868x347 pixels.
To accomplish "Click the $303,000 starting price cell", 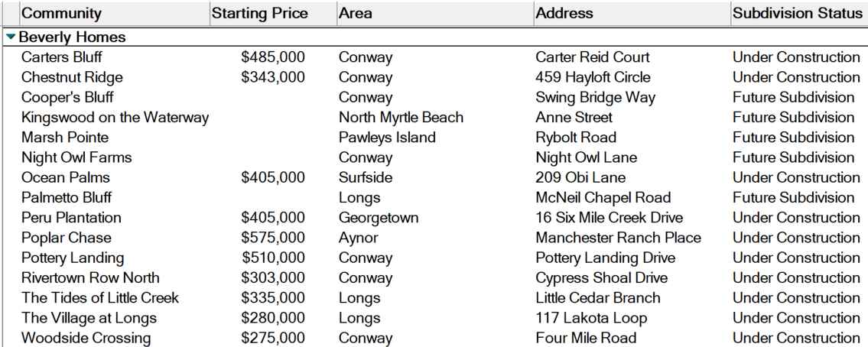I will coord(273,277).
